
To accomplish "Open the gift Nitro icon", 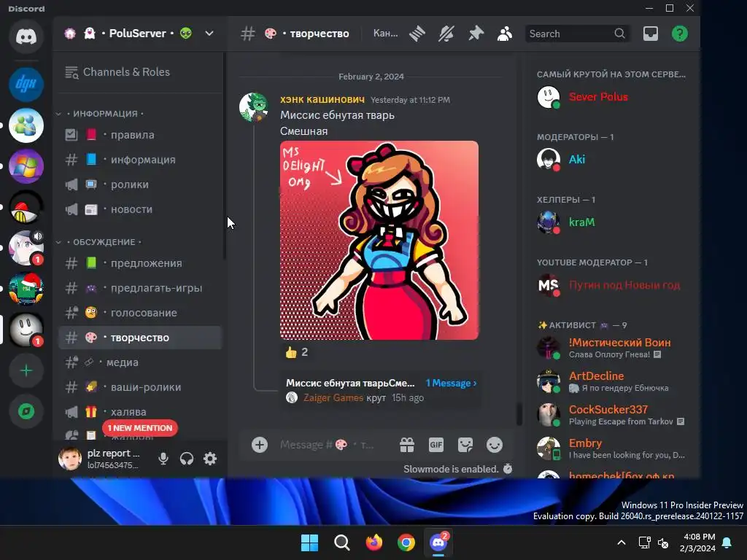I will 407,445.
